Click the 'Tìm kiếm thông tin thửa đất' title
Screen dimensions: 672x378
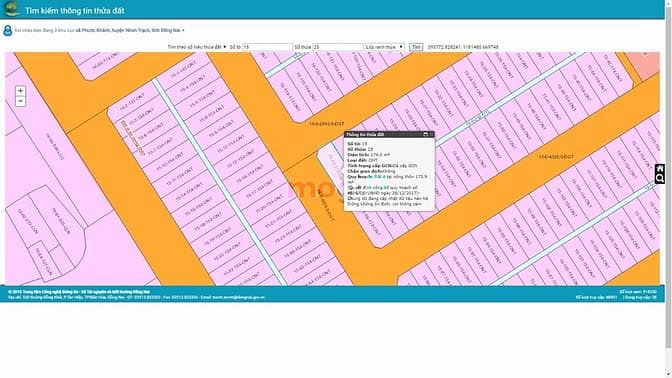coord(75,11)
